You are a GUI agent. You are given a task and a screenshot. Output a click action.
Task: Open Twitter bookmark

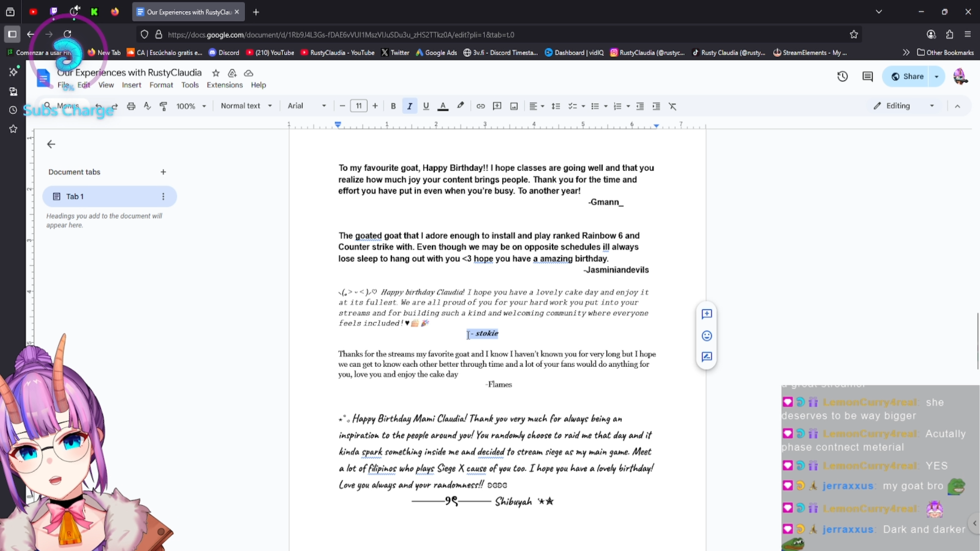click(x=395, y=53)
